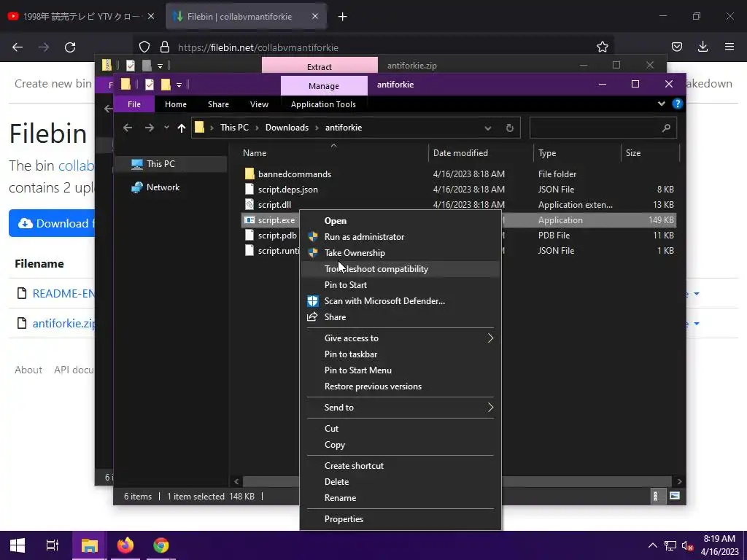Open Firefox downloads panel
Image resolution: width=747 pixels, height=560 pixels.
[x=703, y=47]
